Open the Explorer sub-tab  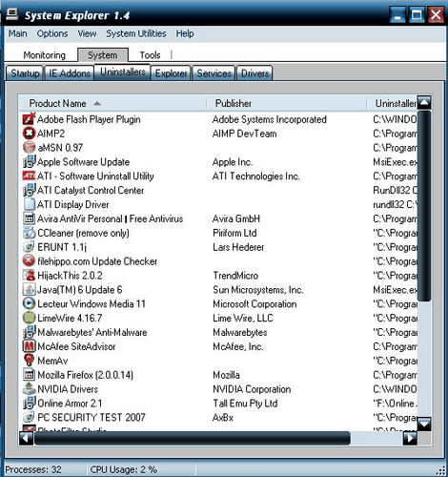coord(171,73)
